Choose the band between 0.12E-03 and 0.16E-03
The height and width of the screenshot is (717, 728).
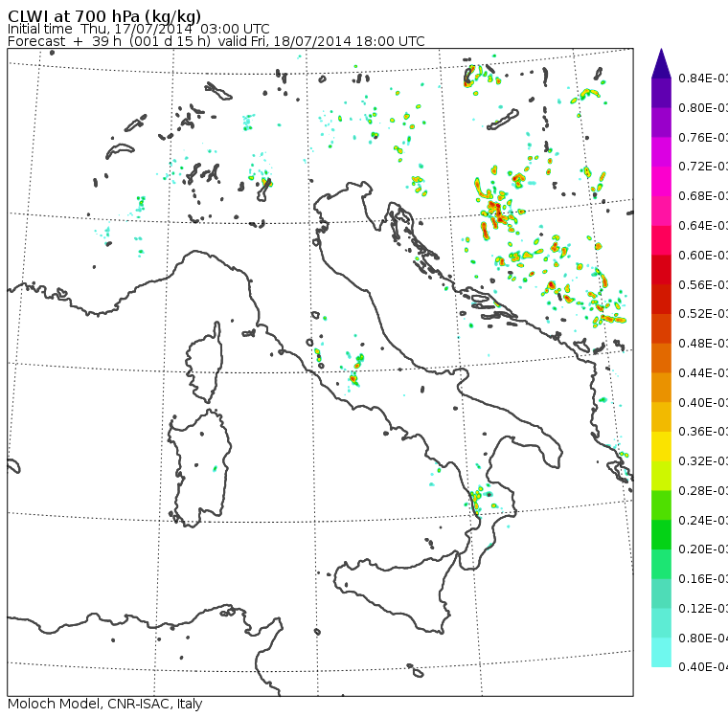pos(661,594)
